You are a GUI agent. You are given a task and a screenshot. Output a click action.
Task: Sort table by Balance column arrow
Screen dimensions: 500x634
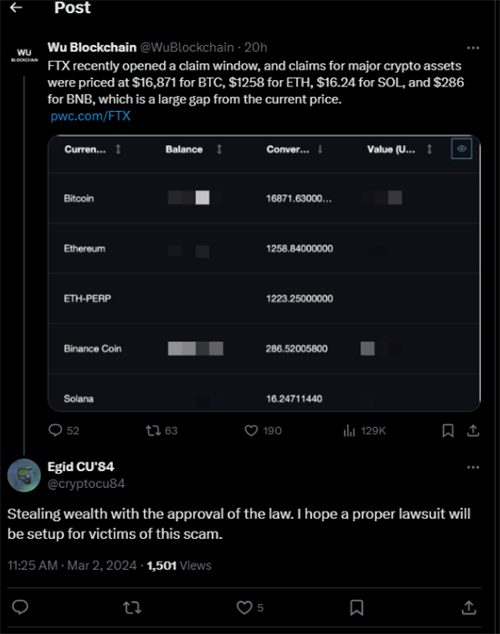click(219, 149)
